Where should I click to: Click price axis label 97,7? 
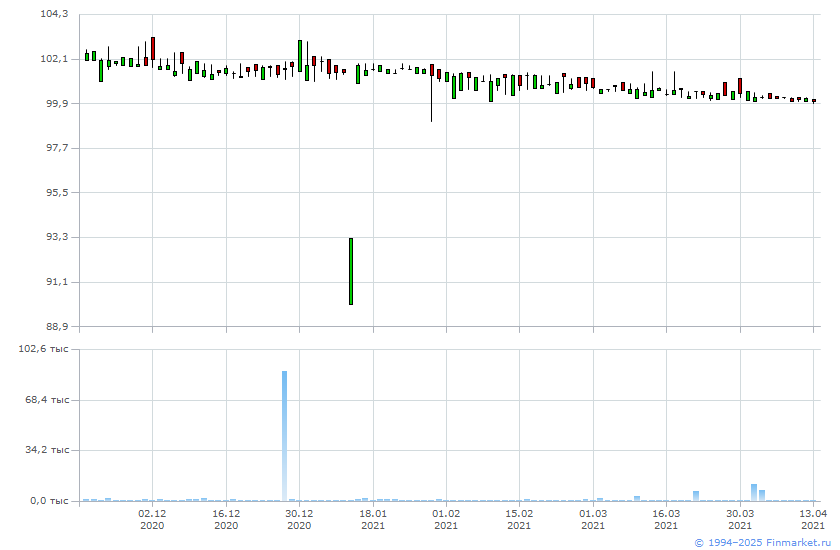tap(57, 147)
